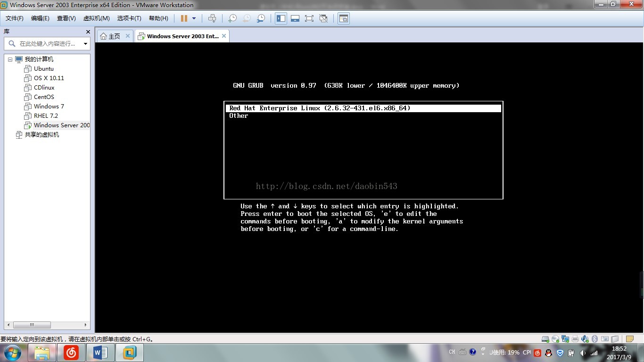644x362 pixels.
Task: Open the 编辑(E) menu
Action: coord(40,18)
